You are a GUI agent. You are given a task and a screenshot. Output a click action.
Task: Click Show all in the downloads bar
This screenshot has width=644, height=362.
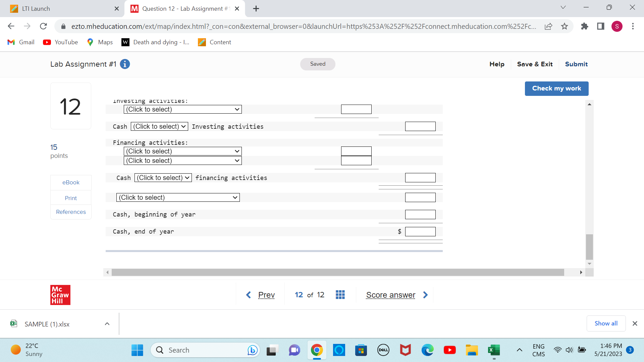(606, 323)
